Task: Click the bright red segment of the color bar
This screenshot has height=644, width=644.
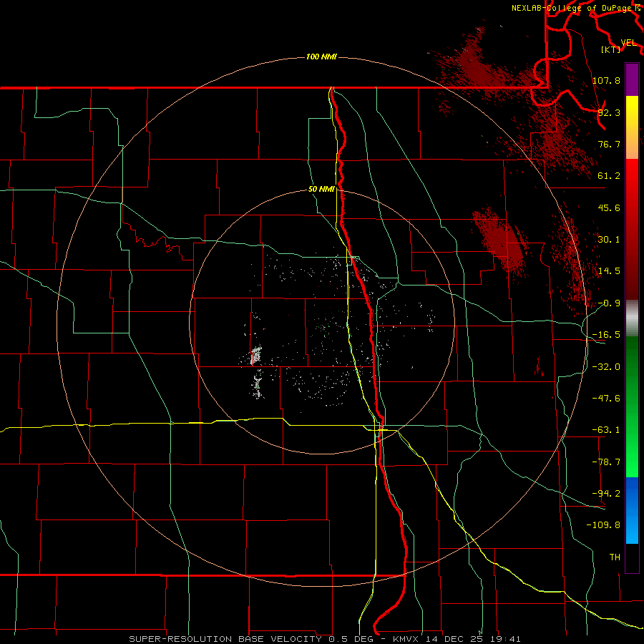Action: click(x=632, y=181)
